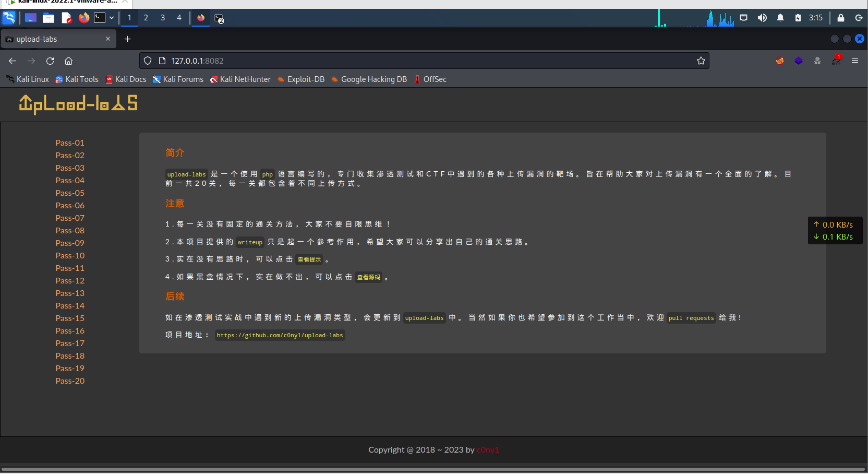The height and width of the screenshot is (474, 868).
Task: Open the OffSec bookmark
Action: pyautogui.click(x=430, y=79)
